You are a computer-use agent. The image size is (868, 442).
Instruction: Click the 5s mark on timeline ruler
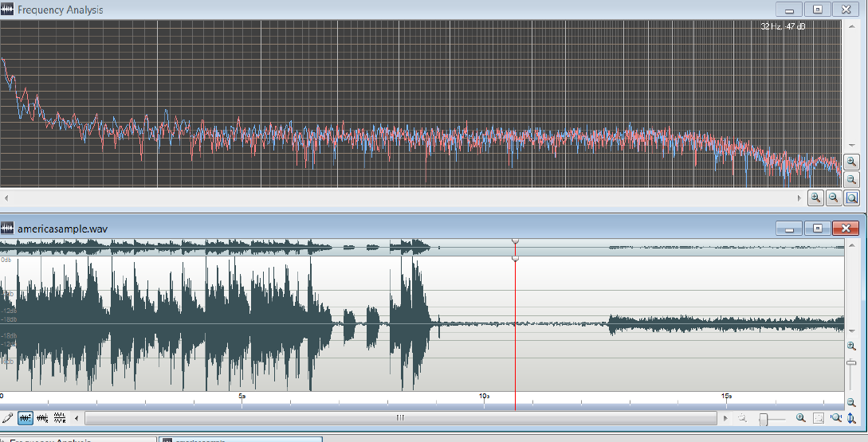pyautogui.click(x=242, y=396)
